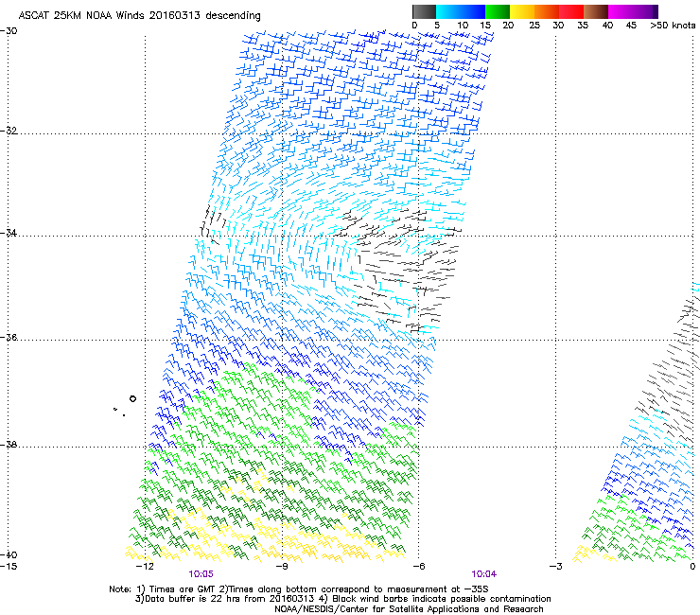
Task: Click the small island outline circle on the map
Action: (132, 399)
